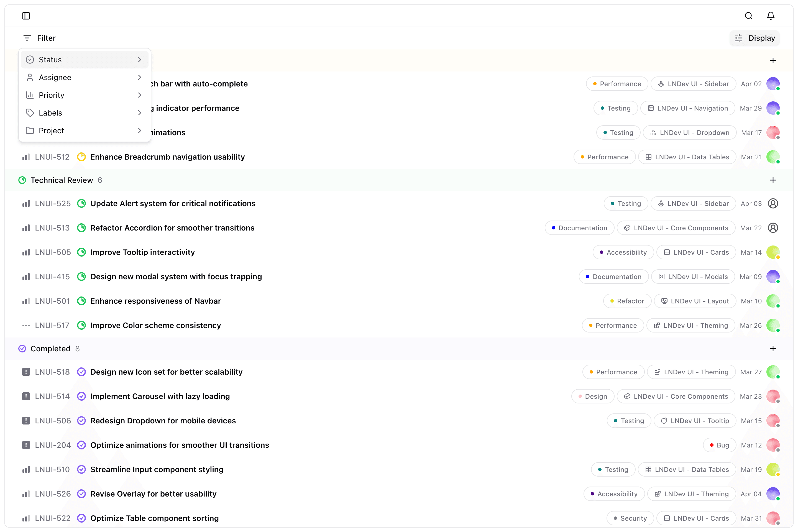Add a new issue to the Completed section
Viewport: 798px width, 532px height.
tap(773, 349)
